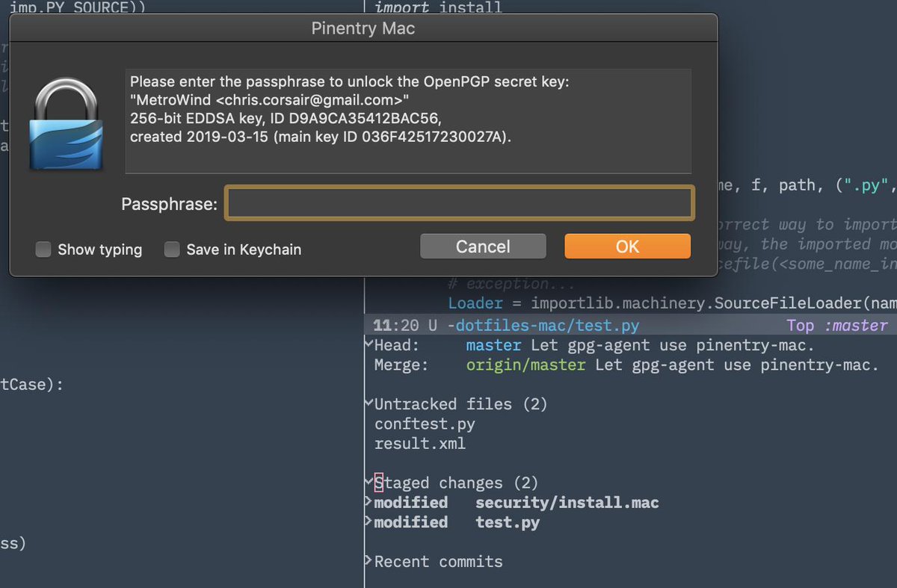Enable the Show typing checkbox

pyautogui.click(x=43, y=250)
